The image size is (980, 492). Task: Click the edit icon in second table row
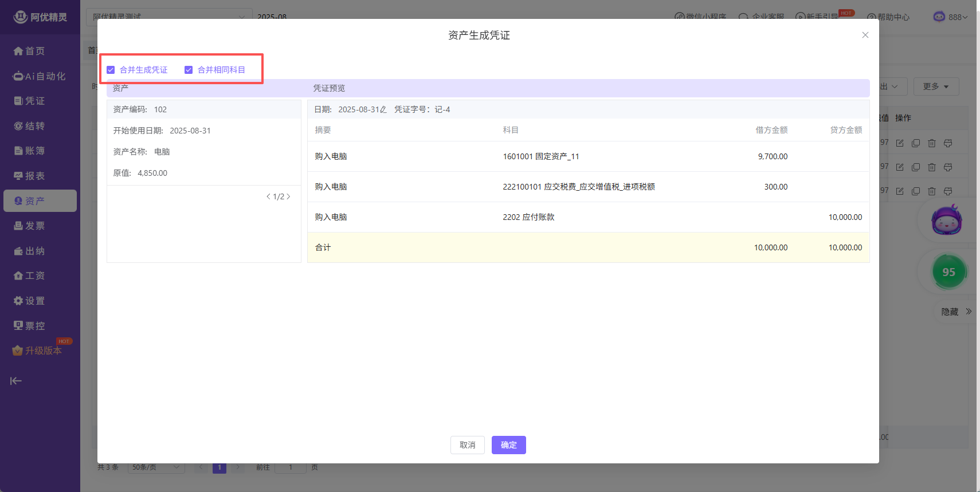click(900, 167)
